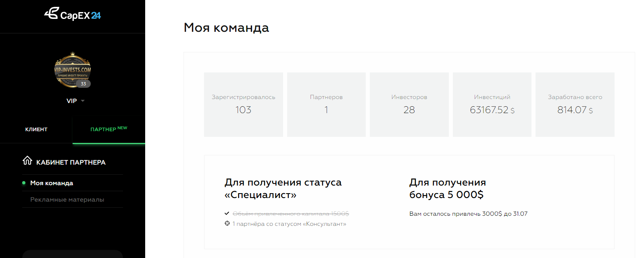Go to the Кабинет партнера section
Image resolution: width=644 pixels, height=258 pixels.
tap(71, 162)
